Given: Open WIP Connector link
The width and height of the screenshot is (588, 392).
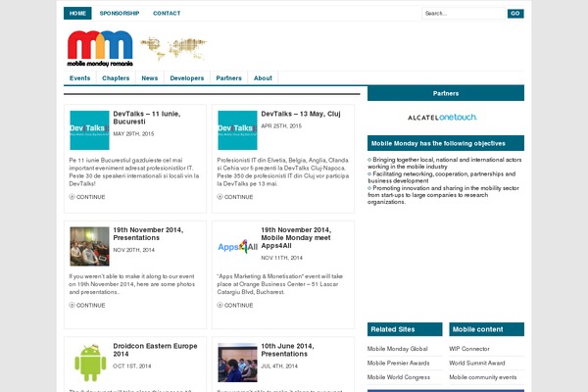Looking at the screenshot, I should pos(469,349).
